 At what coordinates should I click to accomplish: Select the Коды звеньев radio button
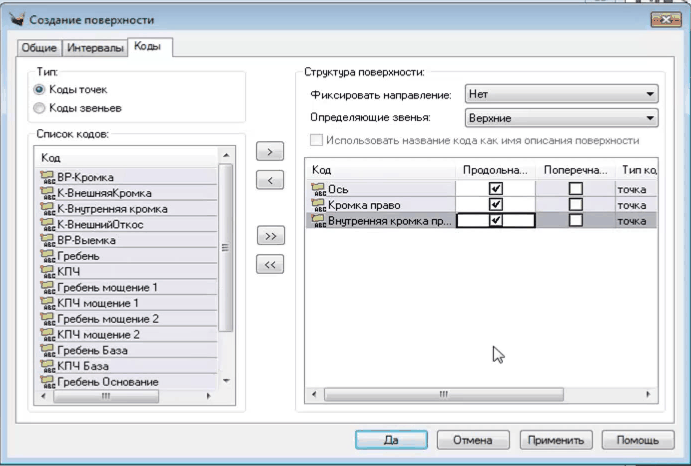[40, 107]
